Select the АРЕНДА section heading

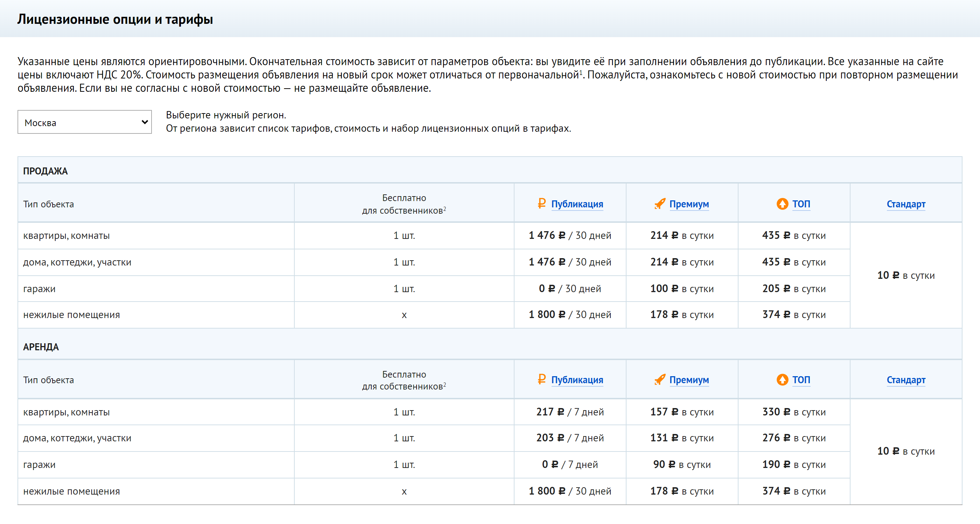(x=41, y=347)
